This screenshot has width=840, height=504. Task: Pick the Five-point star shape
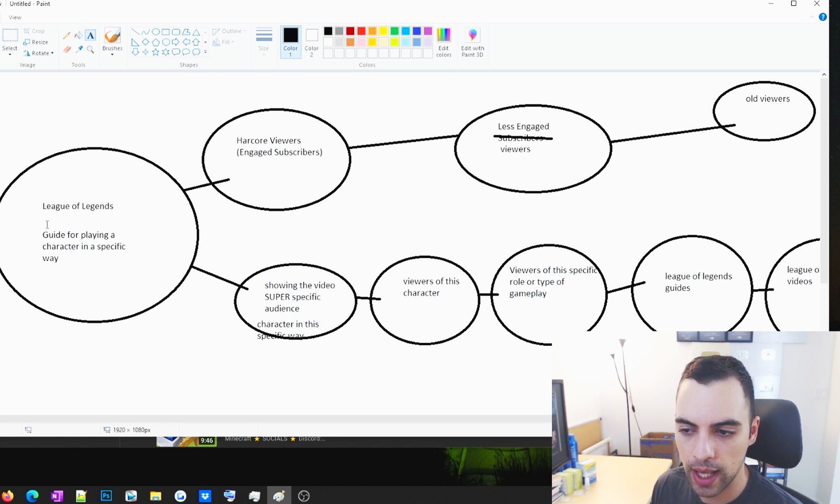click(155, 52)
